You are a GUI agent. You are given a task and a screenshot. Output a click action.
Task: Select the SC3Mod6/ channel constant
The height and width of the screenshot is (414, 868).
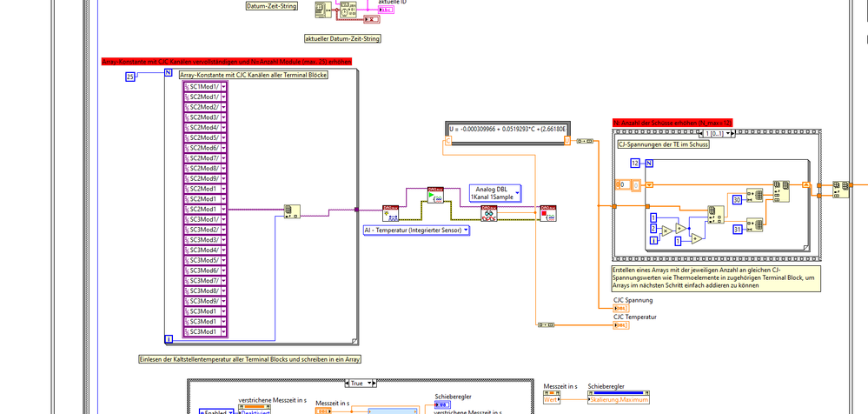click(x=205, y=270)
